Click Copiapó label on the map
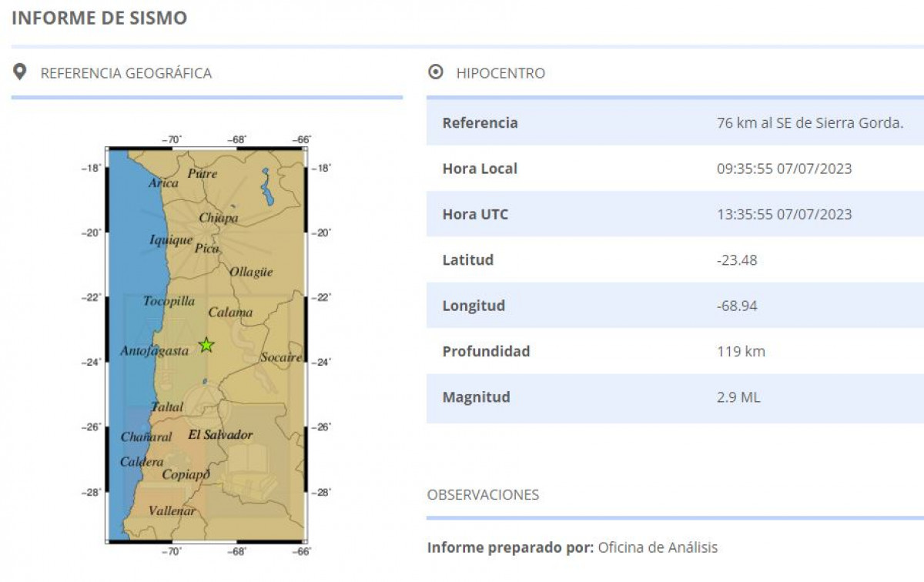 pos(186,474)
